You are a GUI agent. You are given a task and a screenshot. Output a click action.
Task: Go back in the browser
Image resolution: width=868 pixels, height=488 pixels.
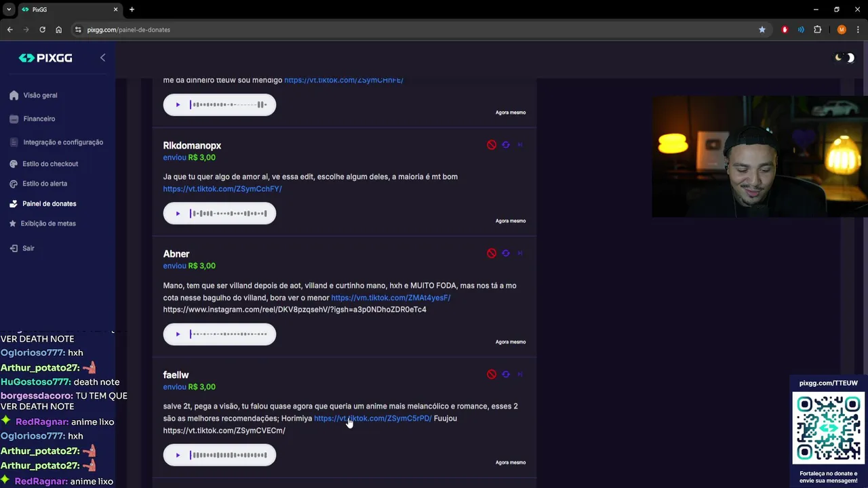click(x=9, y=30)
